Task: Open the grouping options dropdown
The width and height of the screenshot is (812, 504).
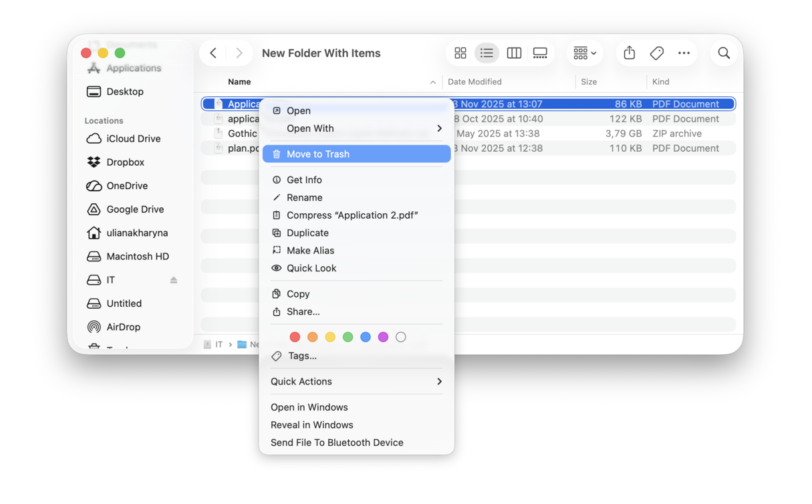Action: pos(584,53)
